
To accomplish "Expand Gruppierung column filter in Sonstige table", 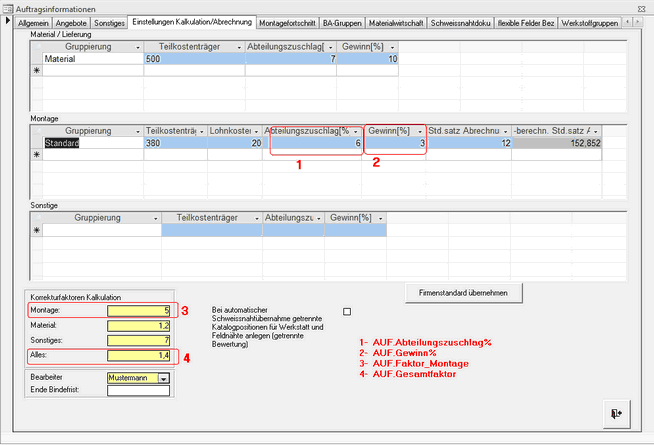I will pos(153,217).
